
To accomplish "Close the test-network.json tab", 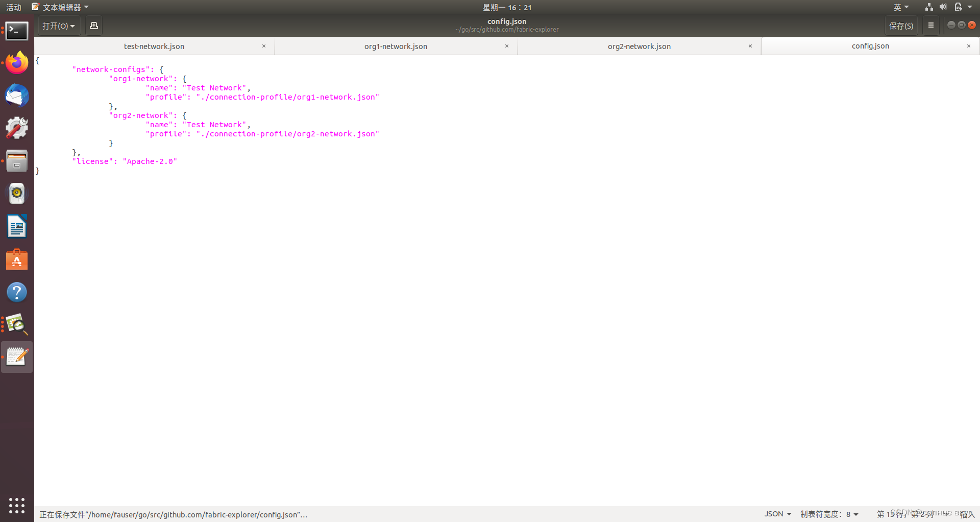I will tap(264, 46).
